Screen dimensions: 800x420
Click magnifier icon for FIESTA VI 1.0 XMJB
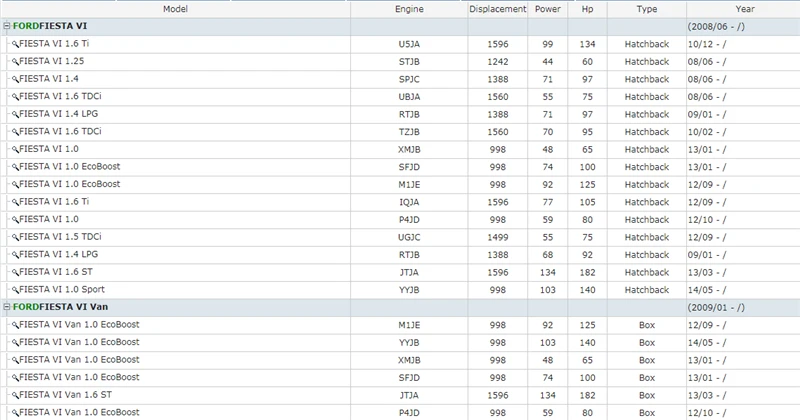(x=15, y=150)
